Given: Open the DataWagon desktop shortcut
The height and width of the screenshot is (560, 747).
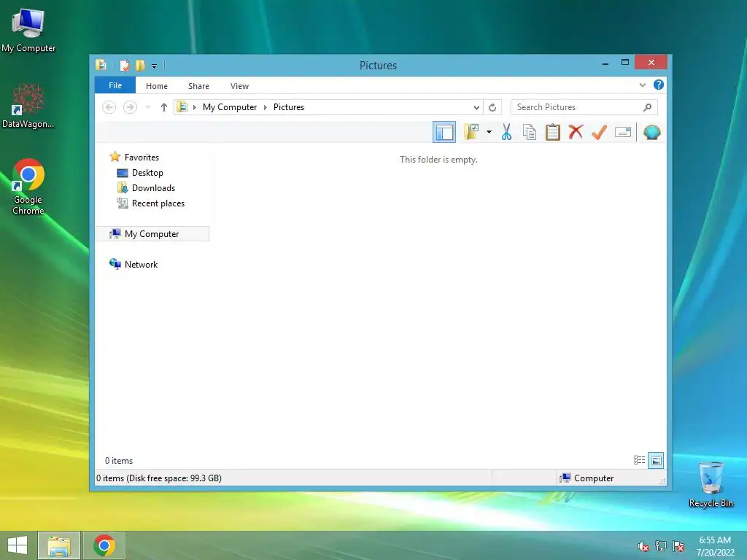Looking at the screenshot, I should click(x=28, y=106).
